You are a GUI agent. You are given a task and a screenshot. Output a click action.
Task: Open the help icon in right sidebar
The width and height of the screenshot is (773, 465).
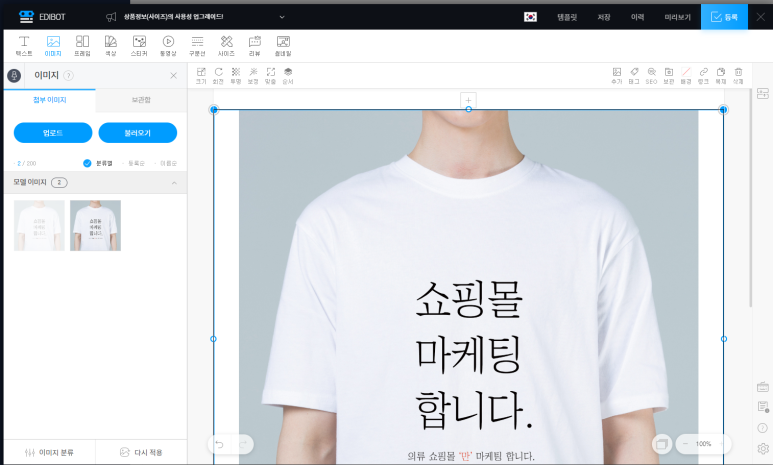(763, 428)
